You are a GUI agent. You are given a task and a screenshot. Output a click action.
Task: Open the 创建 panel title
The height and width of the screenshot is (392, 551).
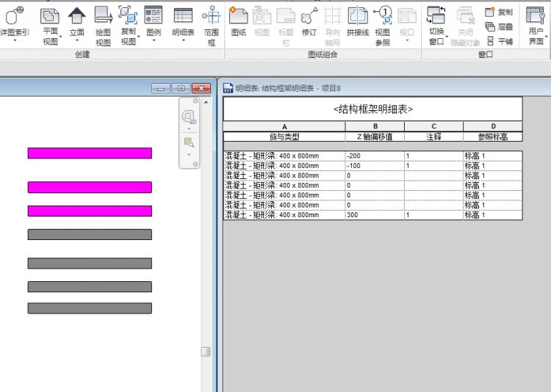(x=82, y=54)
